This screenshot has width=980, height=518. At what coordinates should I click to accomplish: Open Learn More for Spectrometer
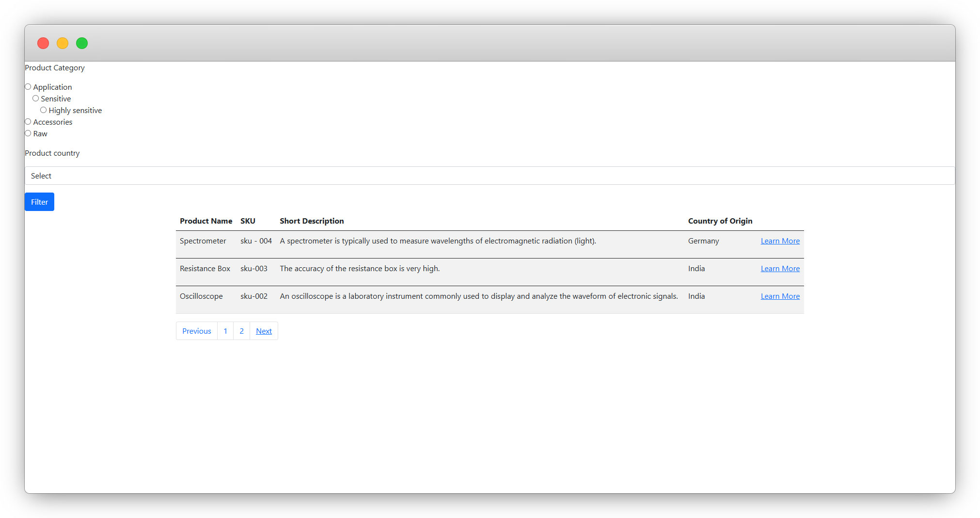[780, 241]
